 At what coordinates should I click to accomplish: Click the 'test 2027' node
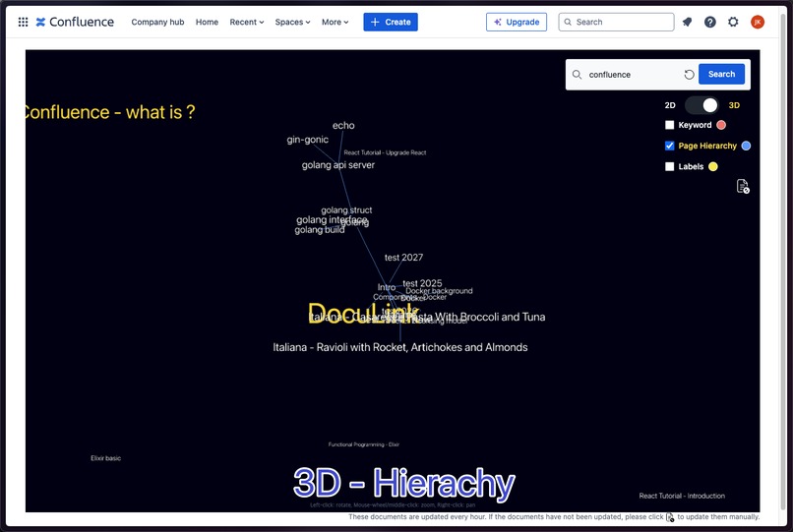click(403, 258)
